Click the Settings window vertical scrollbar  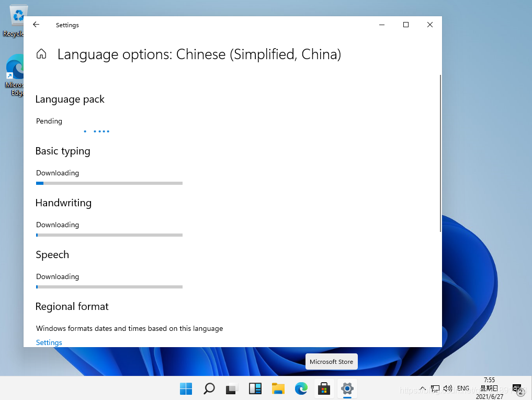(440, 153)
